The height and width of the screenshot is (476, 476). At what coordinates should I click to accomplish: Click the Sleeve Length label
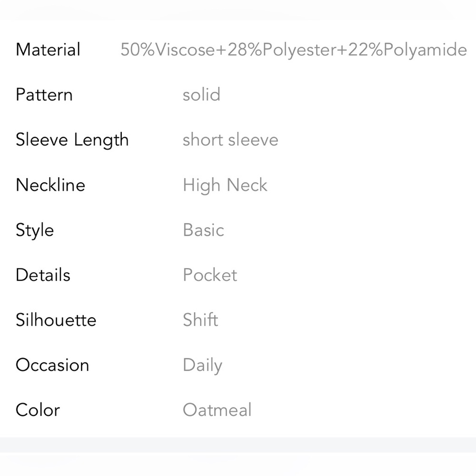72,140
